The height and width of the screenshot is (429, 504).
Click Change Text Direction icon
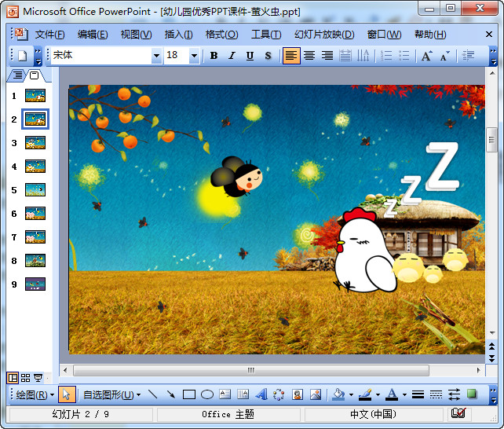pyautogui.click(x=363, y=56)
